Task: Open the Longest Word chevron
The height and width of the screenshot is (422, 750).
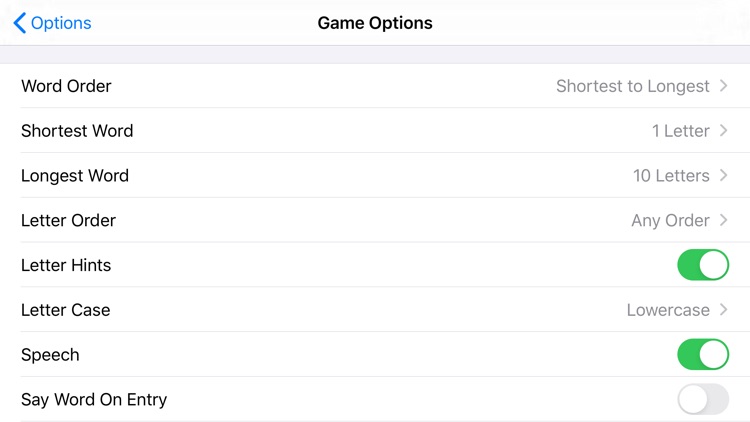Action: [x=724, y=176]
